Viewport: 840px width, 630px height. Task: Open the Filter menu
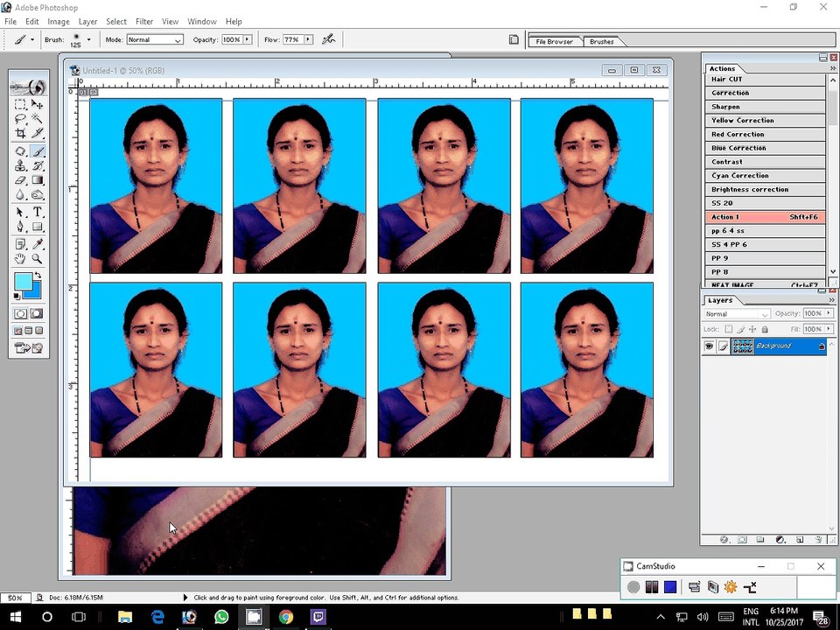point(144,21)
